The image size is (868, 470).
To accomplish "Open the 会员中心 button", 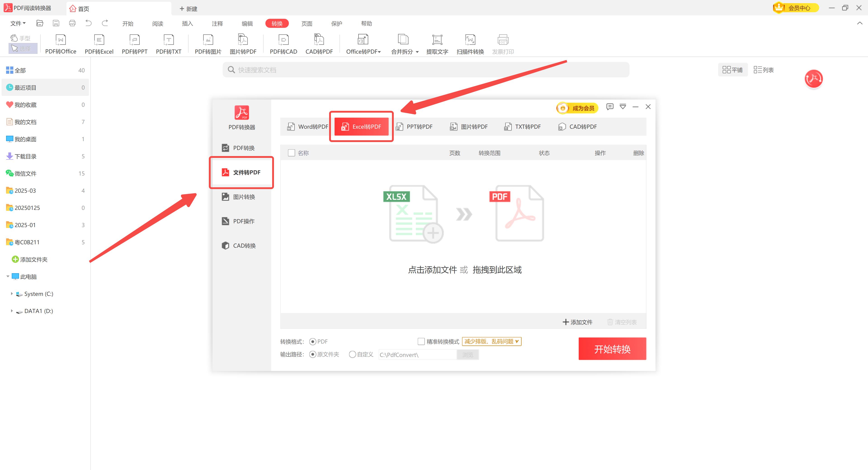I will coord(796,8).
